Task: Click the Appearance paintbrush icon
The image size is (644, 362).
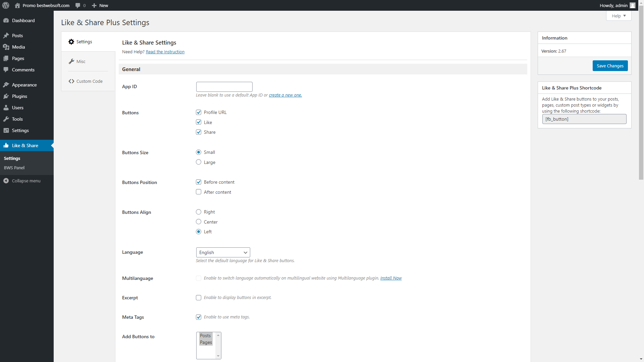Action: 6,85
